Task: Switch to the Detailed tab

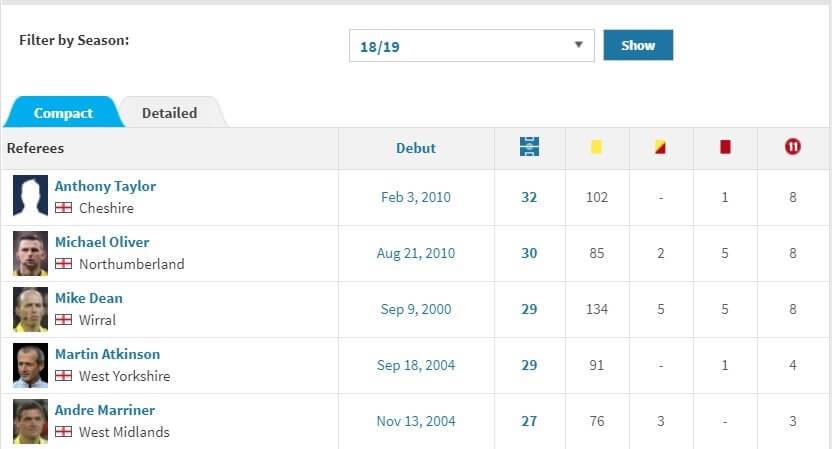Action: pyautogui.click(x=169, y=113)
